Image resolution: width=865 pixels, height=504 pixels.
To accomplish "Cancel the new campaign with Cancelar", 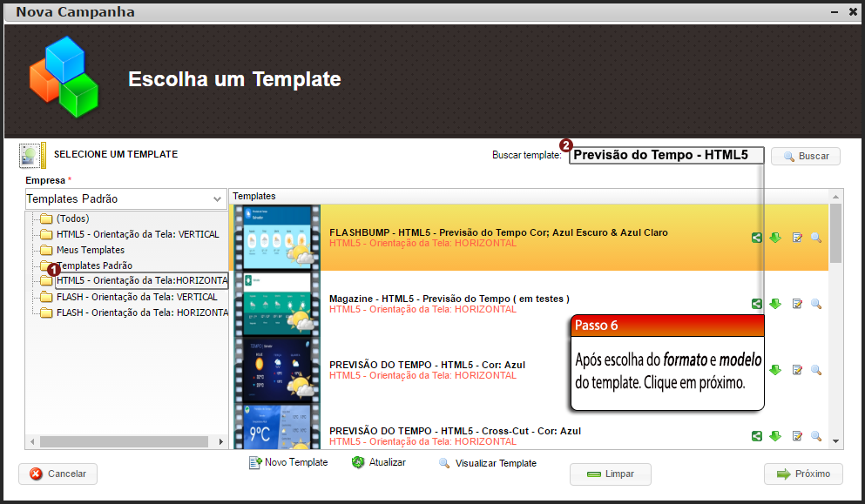I will 57,474.
